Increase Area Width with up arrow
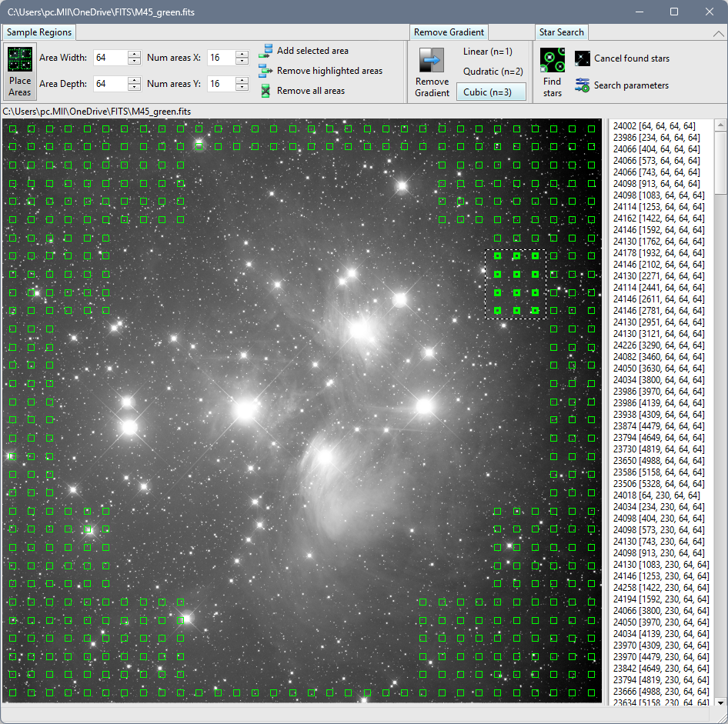The width and height of the screenshot is (728, 724). pyautogui.click(x=135, y=54)
